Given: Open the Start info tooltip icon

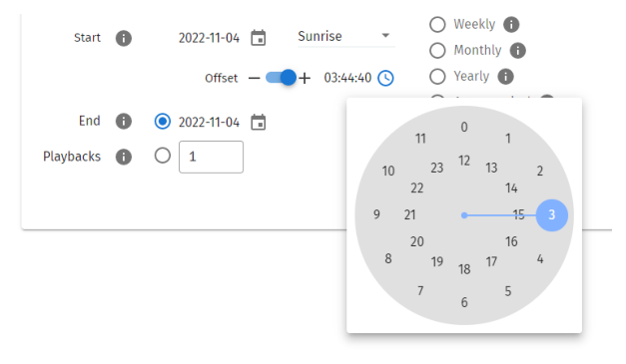Looking at the screenshot, I should 124,38.
